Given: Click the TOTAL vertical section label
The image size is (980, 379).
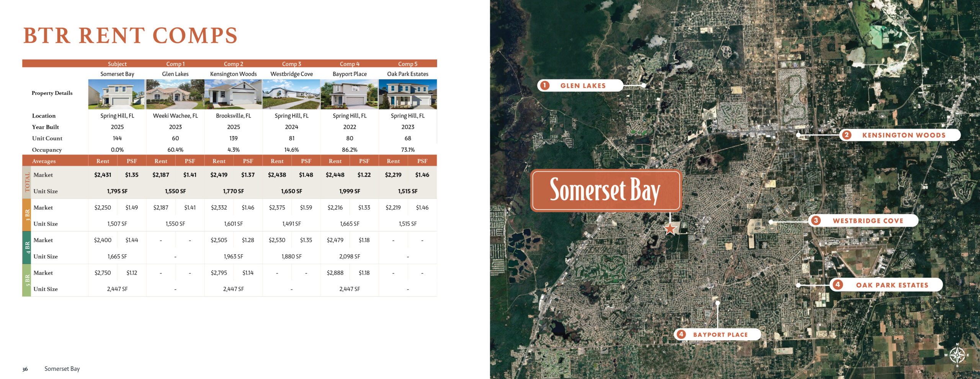Looking at the screenshot, I should 27,182.
